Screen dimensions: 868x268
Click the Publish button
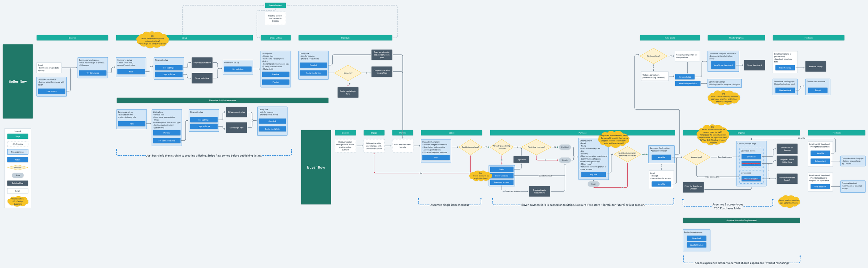pyautogui.click(x=276, y=82)
